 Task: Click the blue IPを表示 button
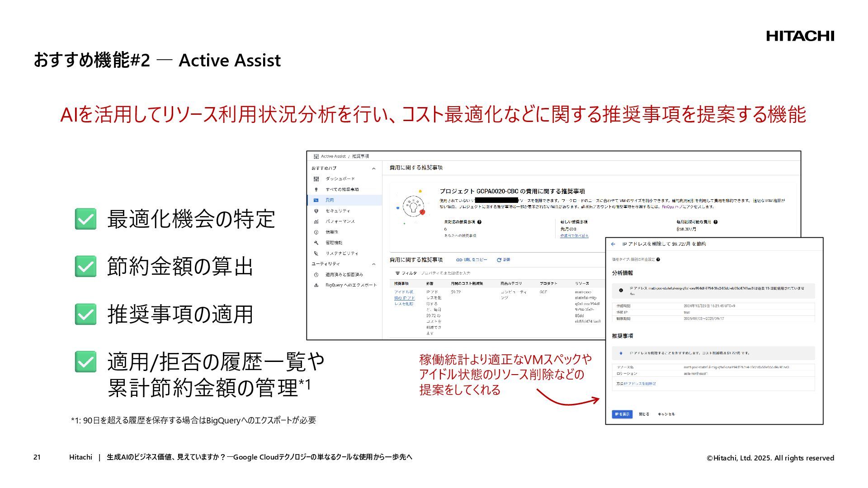[622, 414]
